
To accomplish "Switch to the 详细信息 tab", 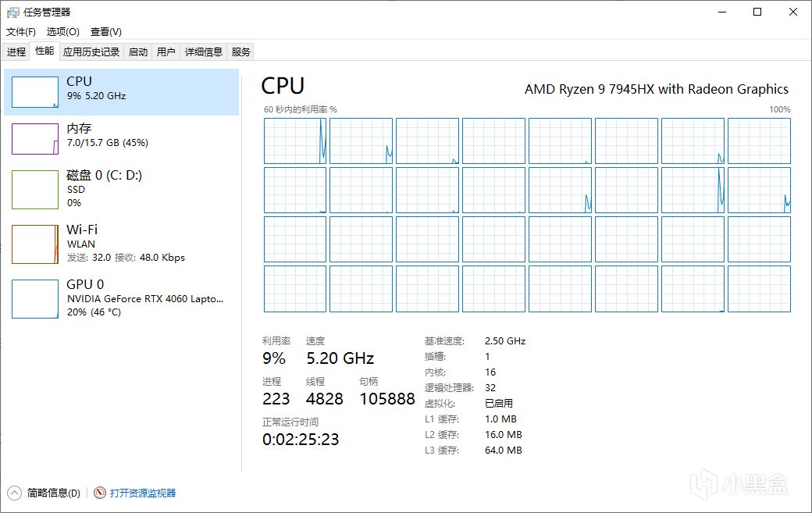I will point(203,52).
